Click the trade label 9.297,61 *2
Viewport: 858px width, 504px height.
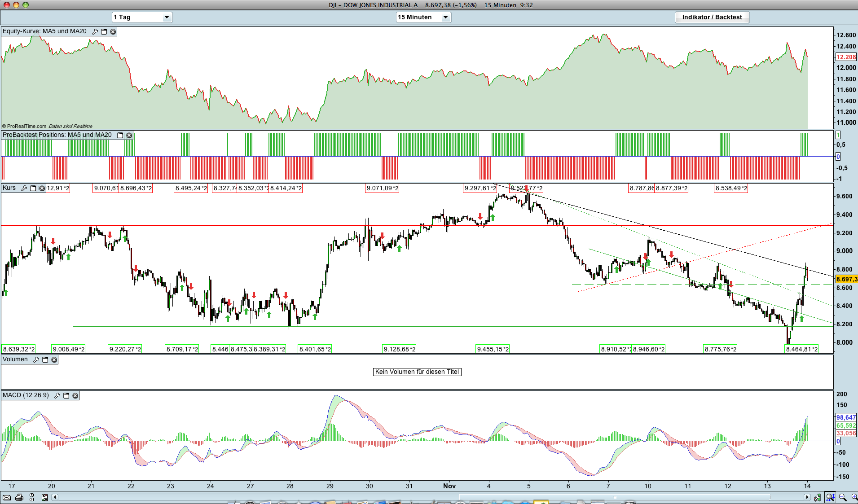click(x=480, y=188)
